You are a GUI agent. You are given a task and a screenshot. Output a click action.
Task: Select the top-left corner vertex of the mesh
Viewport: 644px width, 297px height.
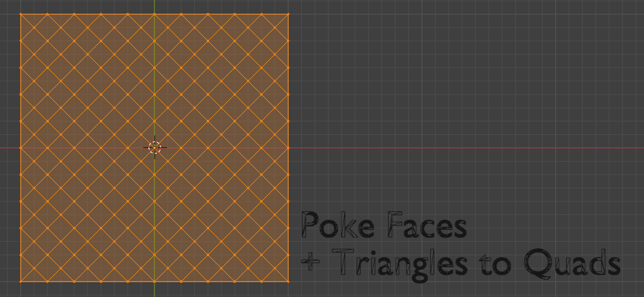tap(21, 14)
